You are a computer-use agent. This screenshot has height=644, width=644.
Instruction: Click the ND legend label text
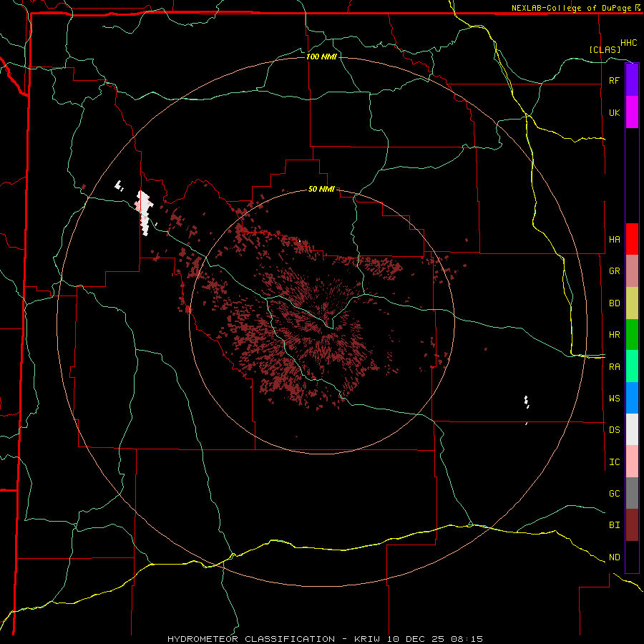[614, 557]
